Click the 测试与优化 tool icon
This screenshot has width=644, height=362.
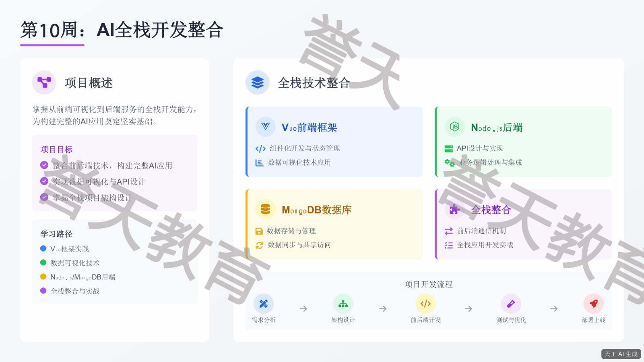click(x=511, y=304)
